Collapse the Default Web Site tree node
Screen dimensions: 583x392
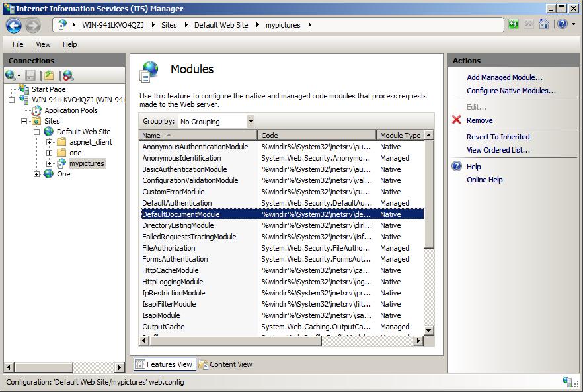[38, 132]
